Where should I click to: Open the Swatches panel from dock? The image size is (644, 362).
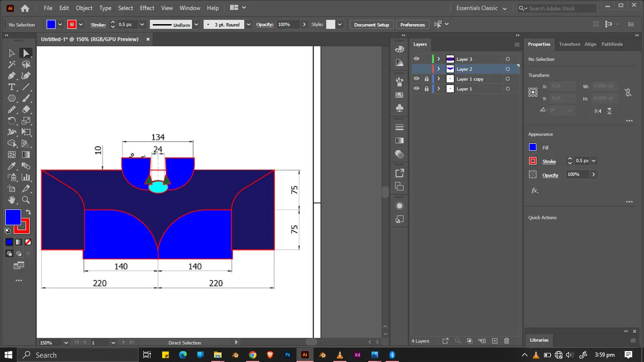point(399,95)
